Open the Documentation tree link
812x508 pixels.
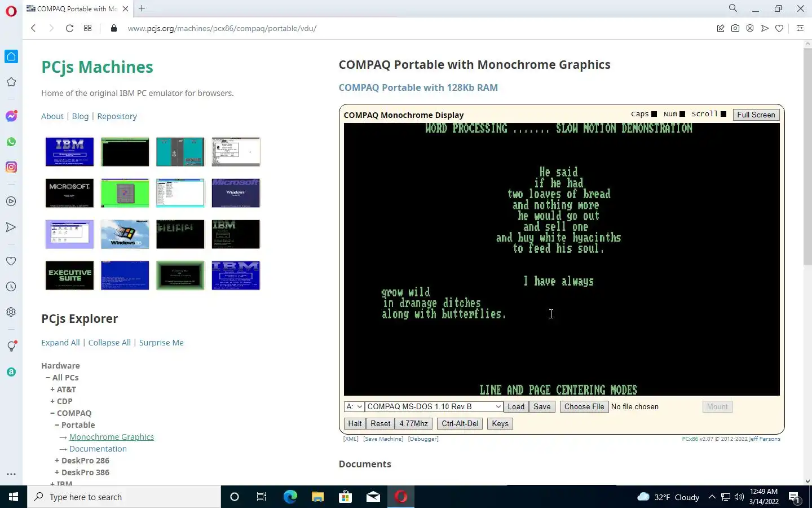[x=98, y=449]
